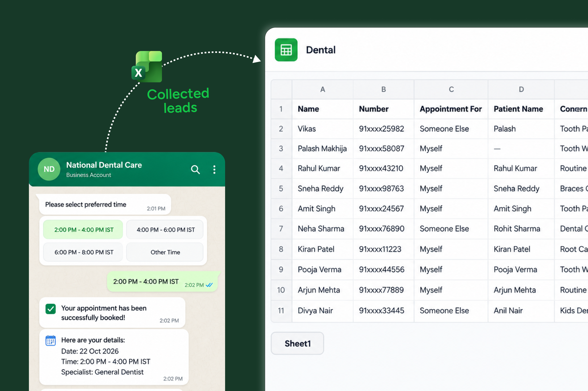Viewport: 588px width, 391px height.
Task: Click the 'Please select preferred time' message
Action: pos(105,204)
